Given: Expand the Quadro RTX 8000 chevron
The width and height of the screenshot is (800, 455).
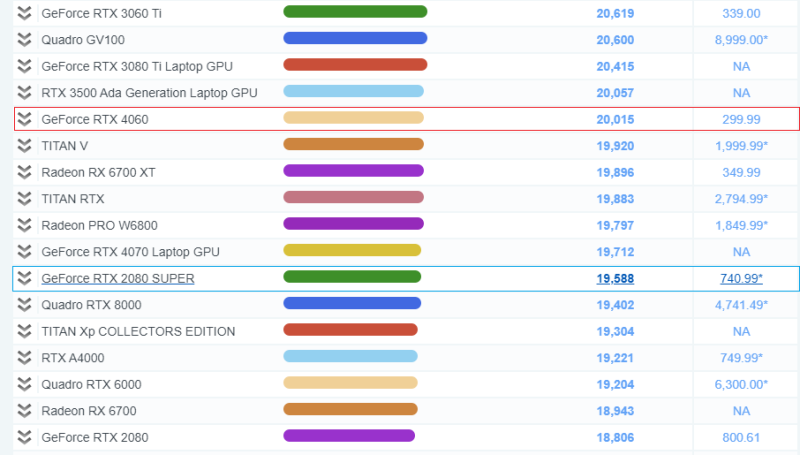Looking at the screenshot, I should [24, 305].
